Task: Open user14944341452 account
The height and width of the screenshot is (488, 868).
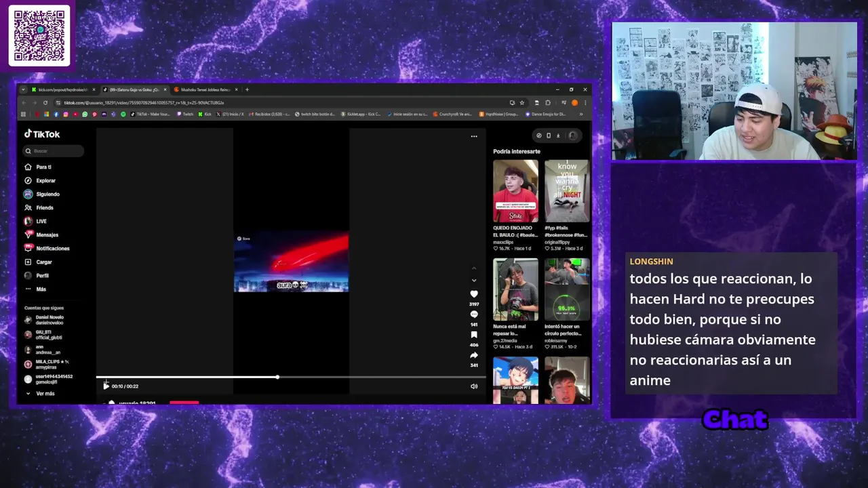Action: pyautogui.click(x=48, y=380)
